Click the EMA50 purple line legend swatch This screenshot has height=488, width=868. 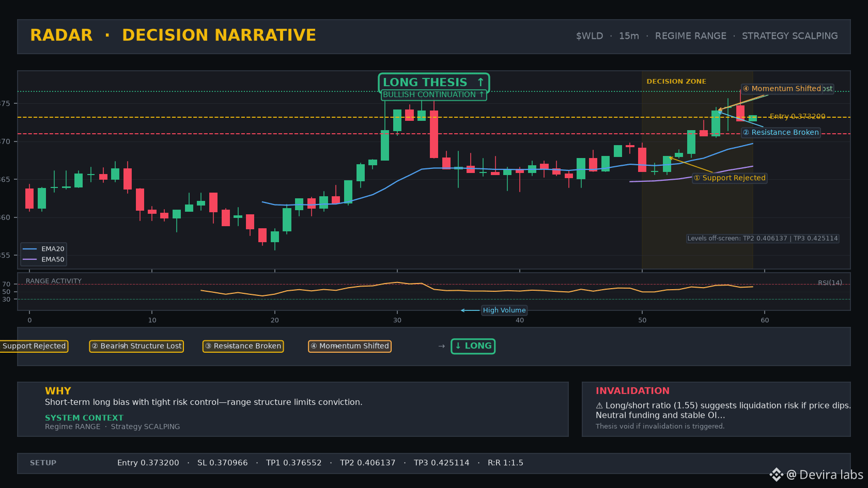click(x=30, y=260)
